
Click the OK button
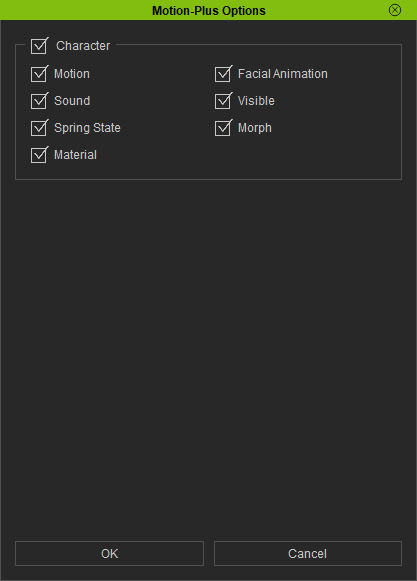click(109, 554)
